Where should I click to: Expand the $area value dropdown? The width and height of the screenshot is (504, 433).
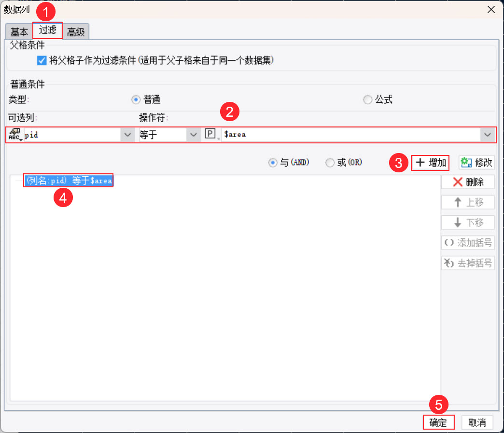tap(488, 135)
